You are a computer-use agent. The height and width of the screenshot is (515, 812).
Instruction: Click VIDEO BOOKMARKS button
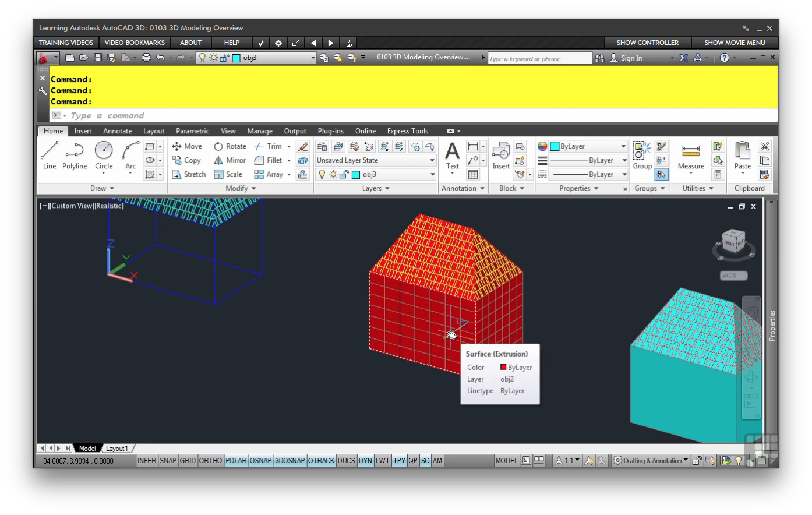tap(135, 43)
